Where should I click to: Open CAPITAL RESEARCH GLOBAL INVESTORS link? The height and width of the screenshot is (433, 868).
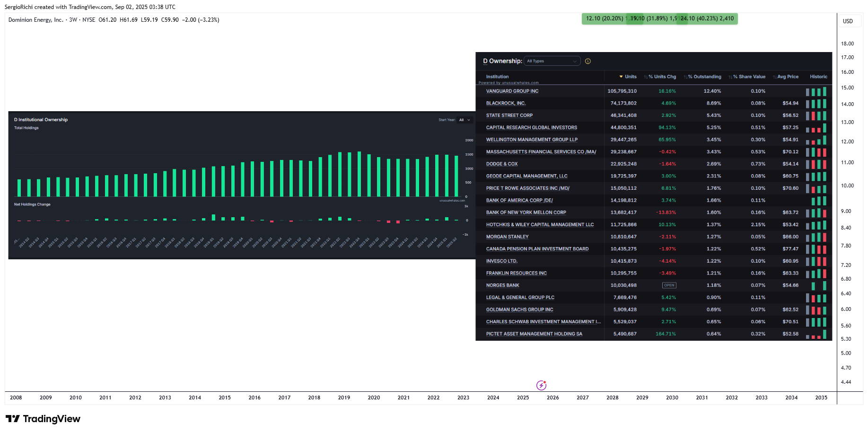[x=532, y=127]
